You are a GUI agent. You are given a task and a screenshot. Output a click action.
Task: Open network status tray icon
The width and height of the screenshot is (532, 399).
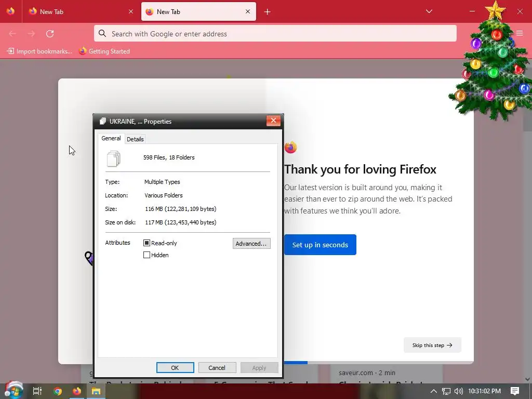[x=446, y=391]
